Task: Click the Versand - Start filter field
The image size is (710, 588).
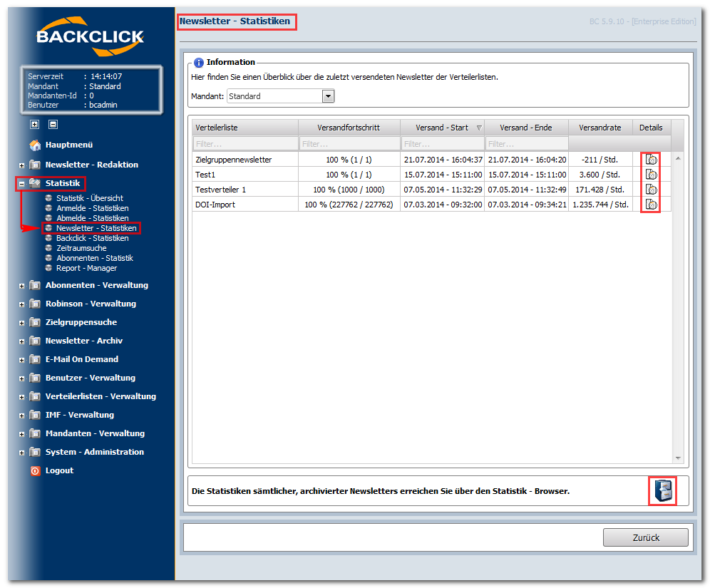Action: tap(443, 143)
